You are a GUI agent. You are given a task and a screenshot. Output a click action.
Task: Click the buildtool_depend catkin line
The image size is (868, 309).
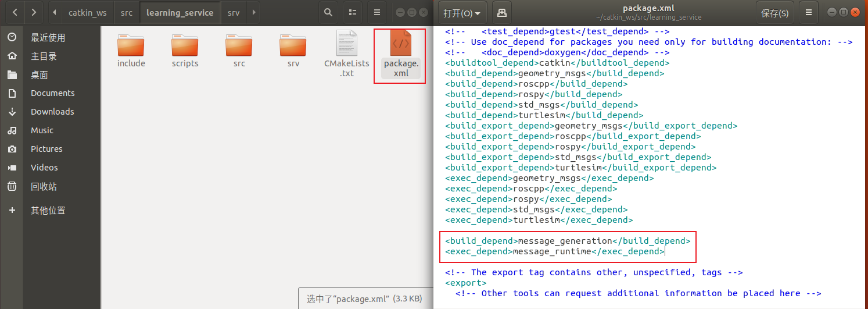(x=557, y=63)
